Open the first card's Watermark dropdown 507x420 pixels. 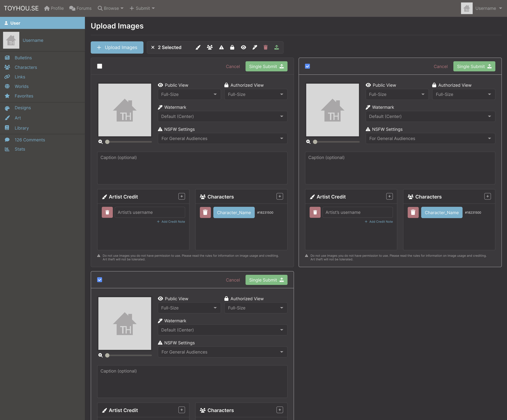(x=222, y=117)
